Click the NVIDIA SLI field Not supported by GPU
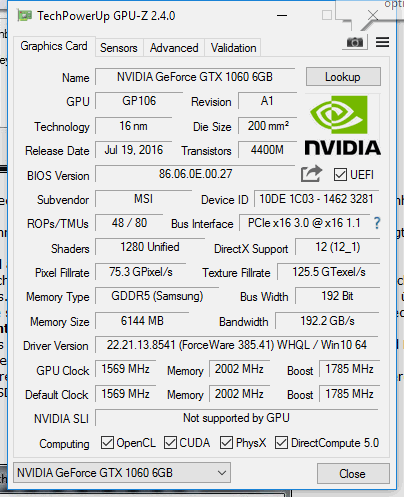 pyautogui.click(x=237, y=418)
